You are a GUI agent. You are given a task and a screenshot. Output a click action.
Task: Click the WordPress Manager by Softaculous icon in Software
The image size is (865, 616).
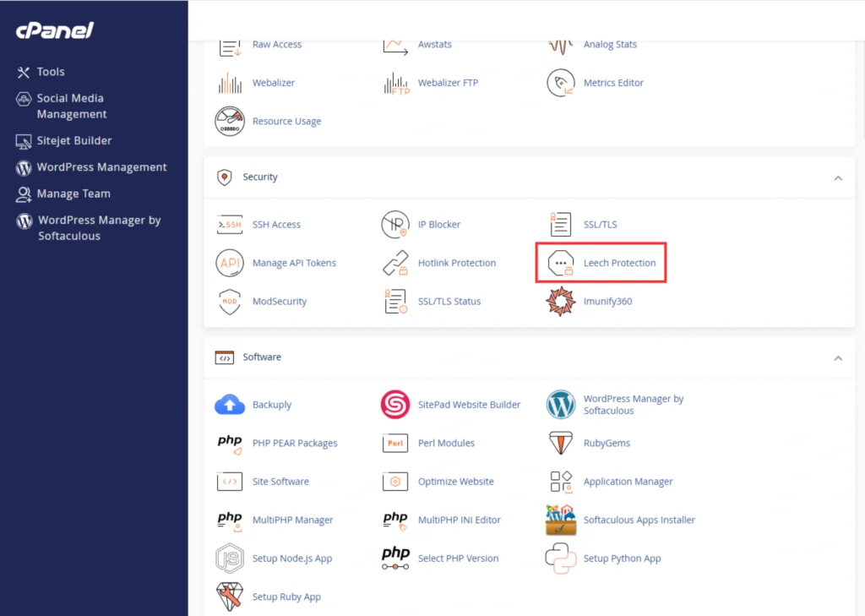(x=561, y=405)
